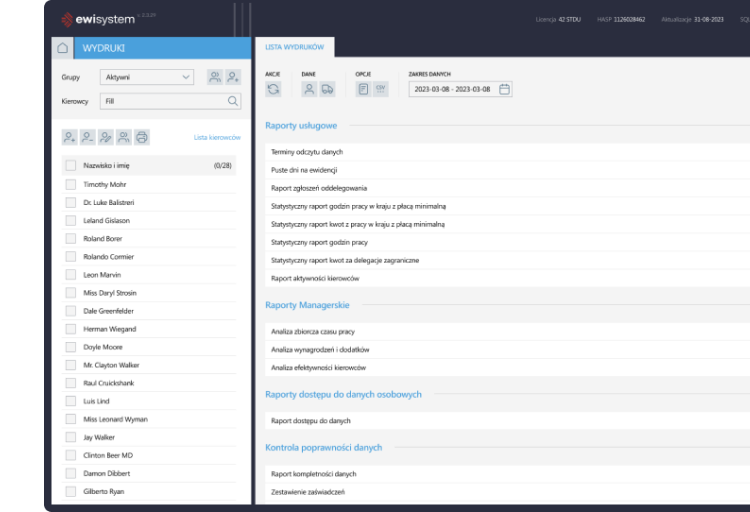Click the Lista kierowców link
Screen dimensions: 750x512
tap(216, 137)
